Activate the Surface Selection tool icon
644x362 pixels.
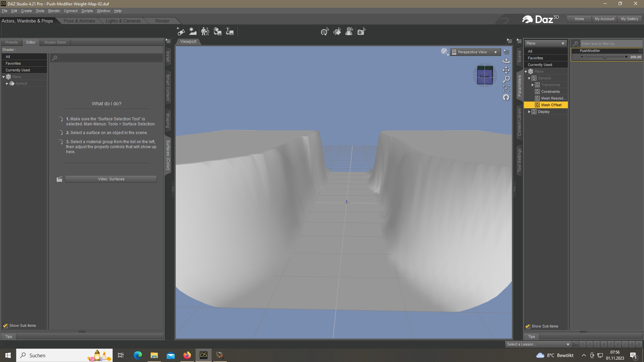pyautogui.click(x=337, y=32)
